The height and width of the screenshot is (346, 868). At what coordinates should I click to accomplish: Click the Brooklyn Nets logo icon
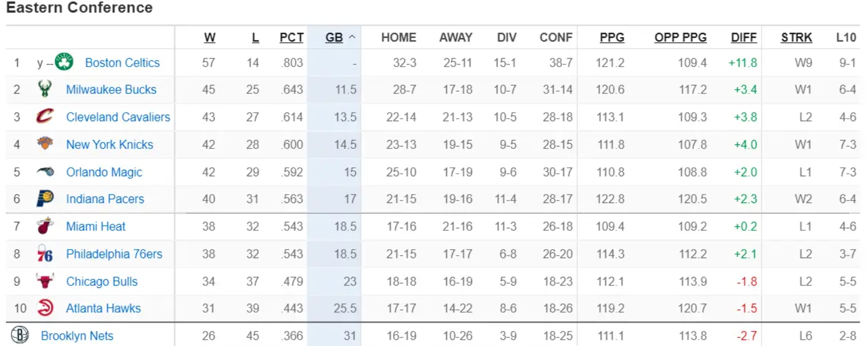pyautogui.click(x=20, y=335)
